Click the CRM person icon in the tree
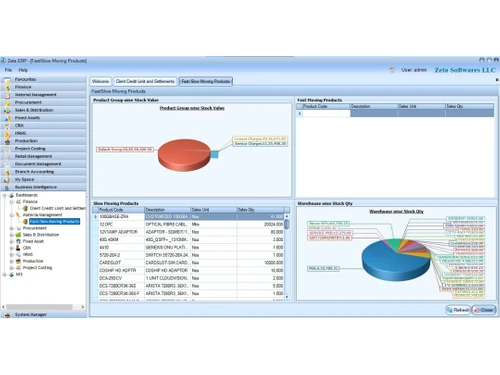 point(18,248)
